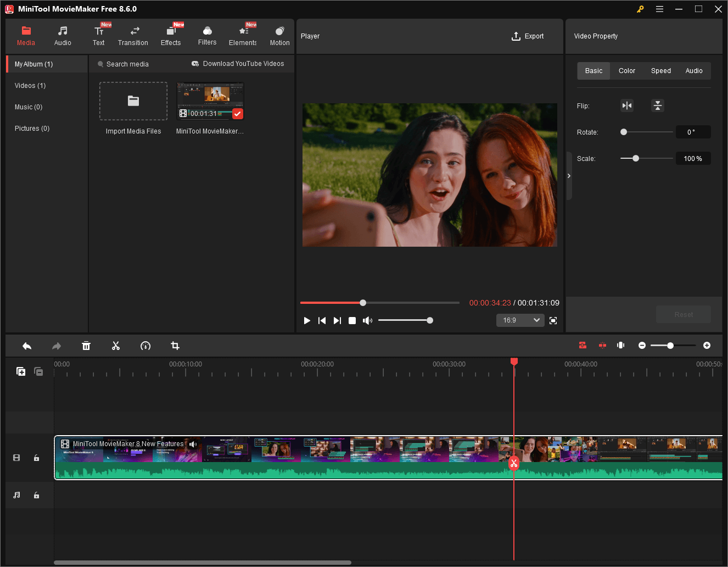Flip the video horizontally
This screenshot has height=567, width=728.
click(627, 105)
